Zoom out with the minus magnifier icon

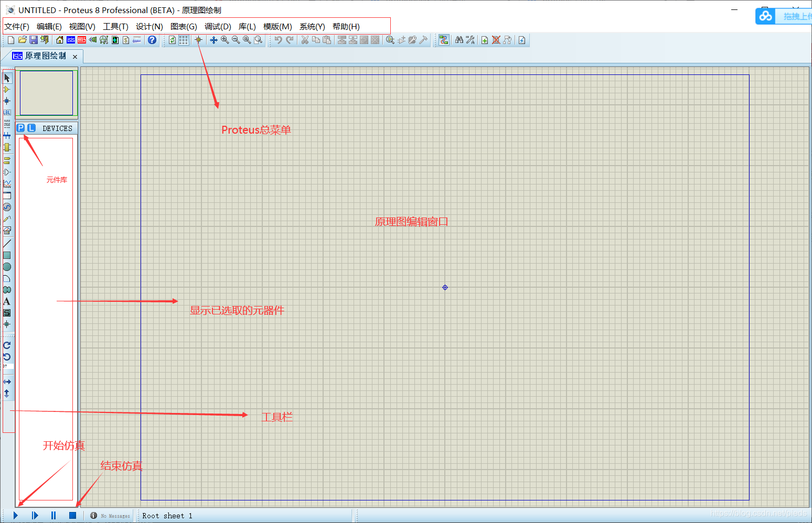(236, 40)
